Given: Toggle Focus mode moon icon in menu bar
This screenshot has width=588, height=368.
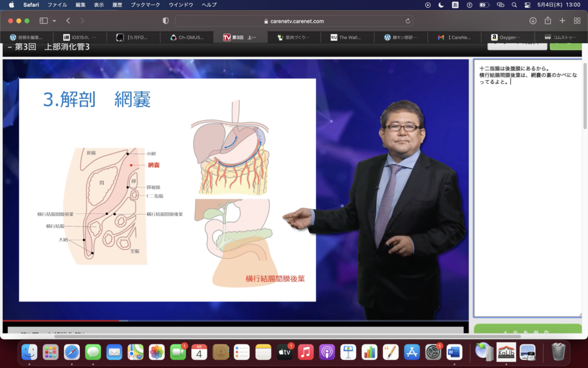Looking at the screenshot, I should 441,5.
